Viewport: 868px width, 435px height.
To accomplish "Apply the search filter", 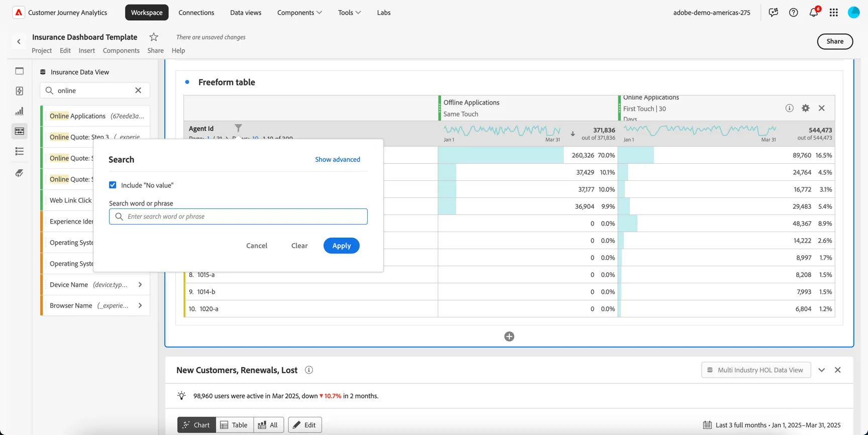I will (342, 246).
